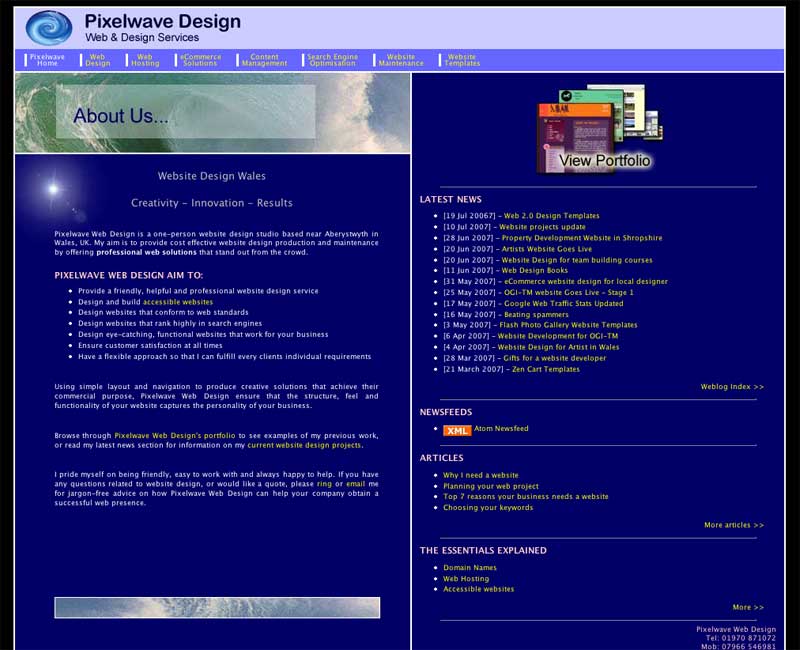Open eCommerce website design for local designer
This screenshot has height=650, width=800.
pos(586,282)
